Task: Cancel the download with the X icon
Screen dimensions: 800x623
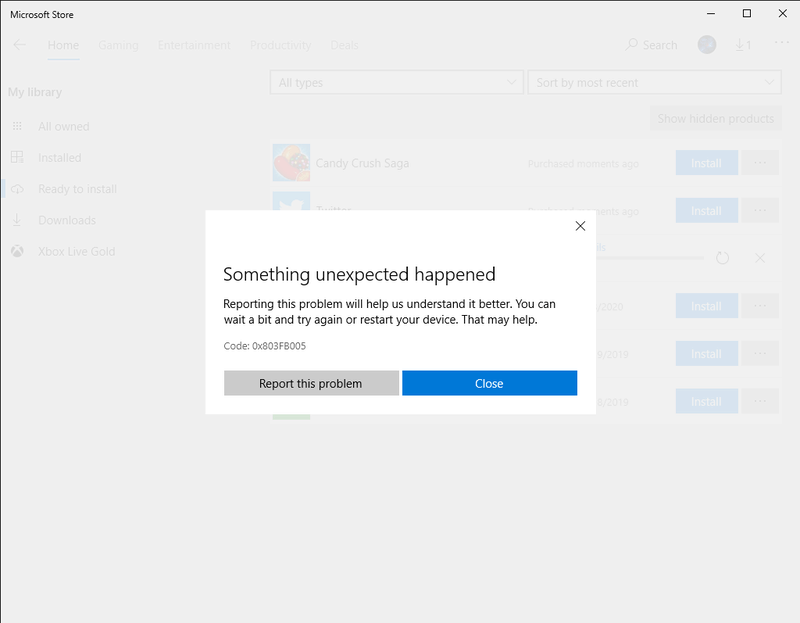Action: pyautogui.click(x=760, y=258)
